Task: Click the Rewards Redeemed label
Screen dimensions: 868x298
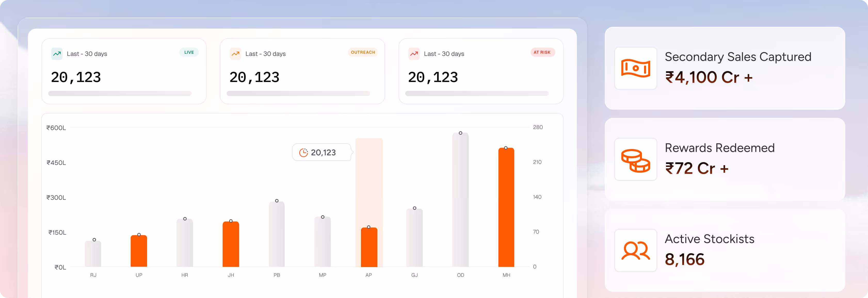Action: [x=720, y=148]
